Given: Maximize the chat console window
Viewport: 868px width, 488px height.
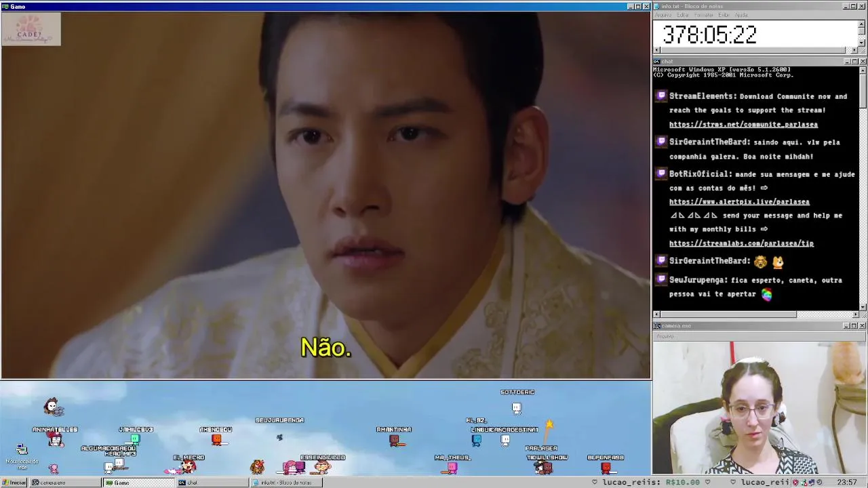Looking at the screenshot, I should pyautogui.click(x=854, y=62).
